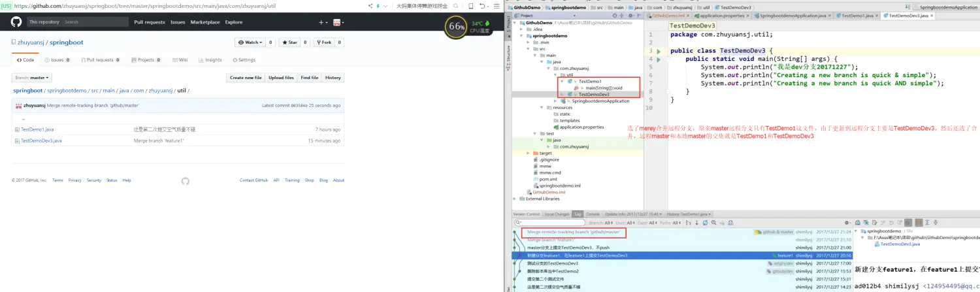Open the plus create-new dropdown in GitHub header
The image size is (980, 292).
click(323, 22)
